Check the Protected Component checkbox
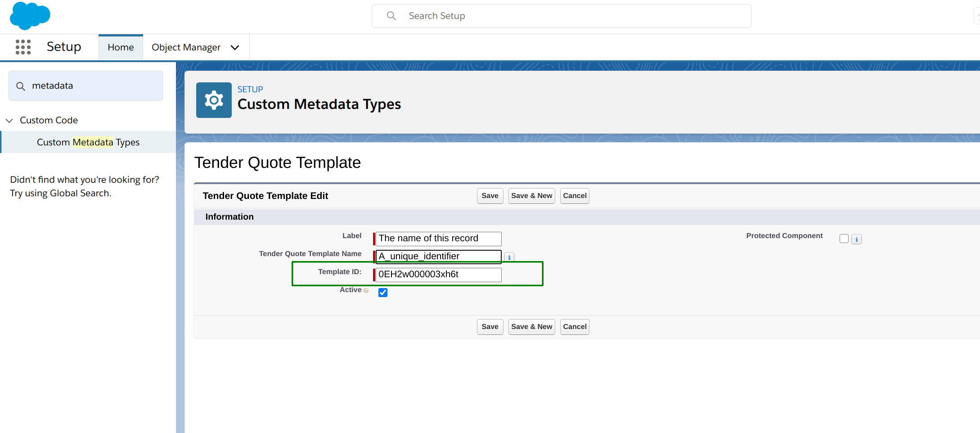The width and height of the screenshot is (980, 433). click(x=844, y=239)
